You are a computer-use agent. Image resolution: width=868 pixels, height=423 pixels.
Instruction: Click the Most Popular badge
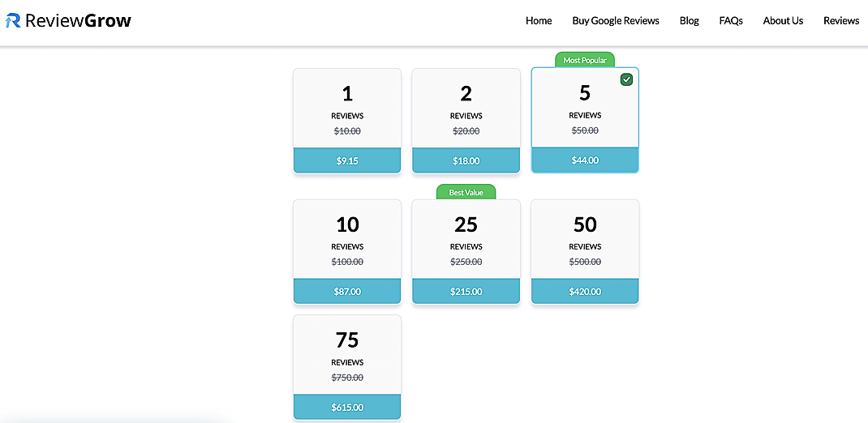coord(585,60)
